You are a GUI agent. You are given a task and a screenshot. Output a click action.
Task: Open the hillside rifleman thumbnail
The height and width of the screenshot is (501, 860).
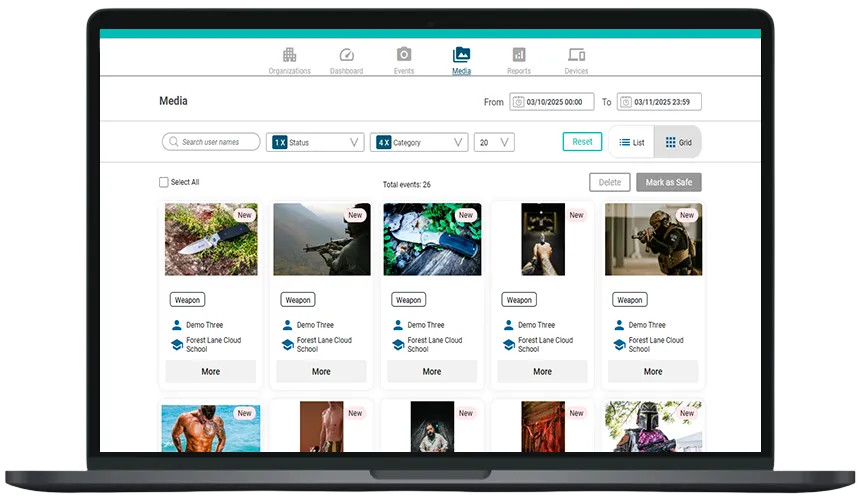(x=322, y=239)
